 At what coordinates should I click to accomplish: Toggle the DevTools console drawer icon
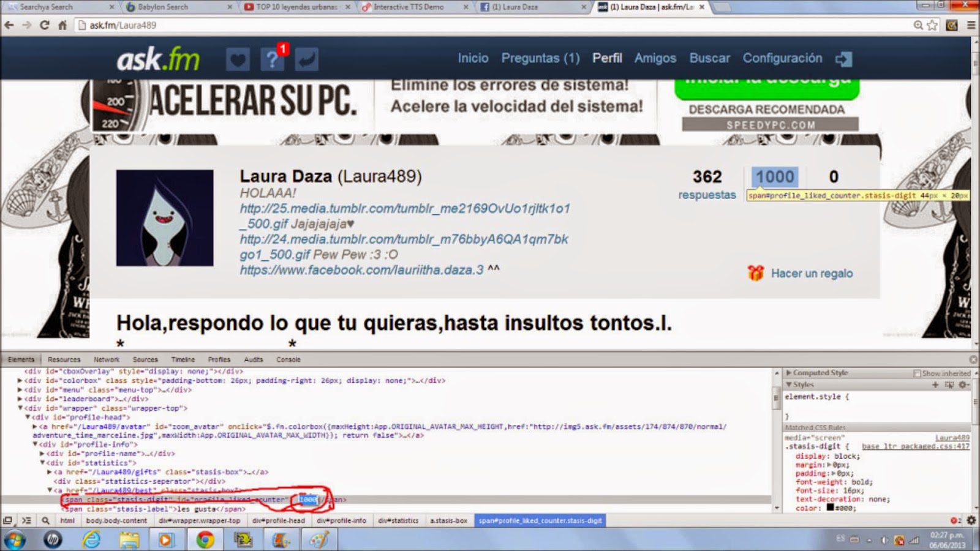click(x=26, y=520)
